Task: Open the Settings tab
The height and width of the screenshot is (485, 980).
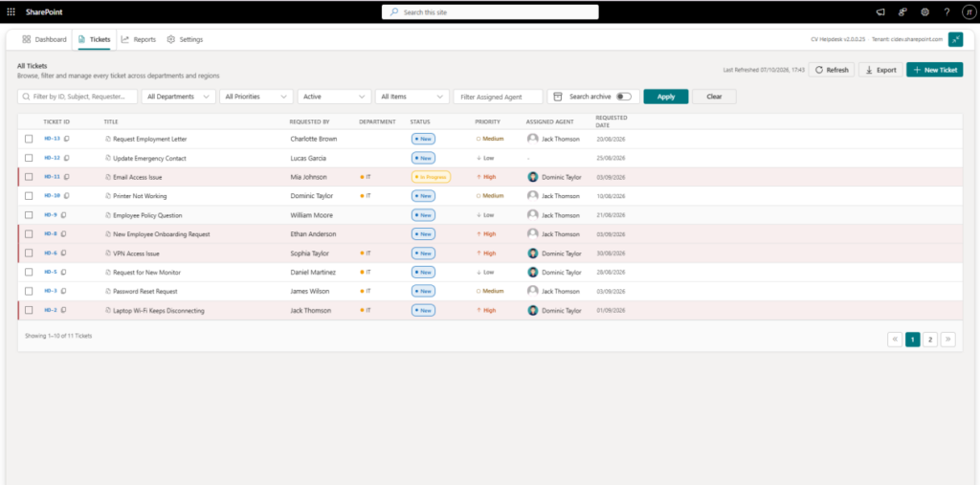Action: tap(185, 39)
